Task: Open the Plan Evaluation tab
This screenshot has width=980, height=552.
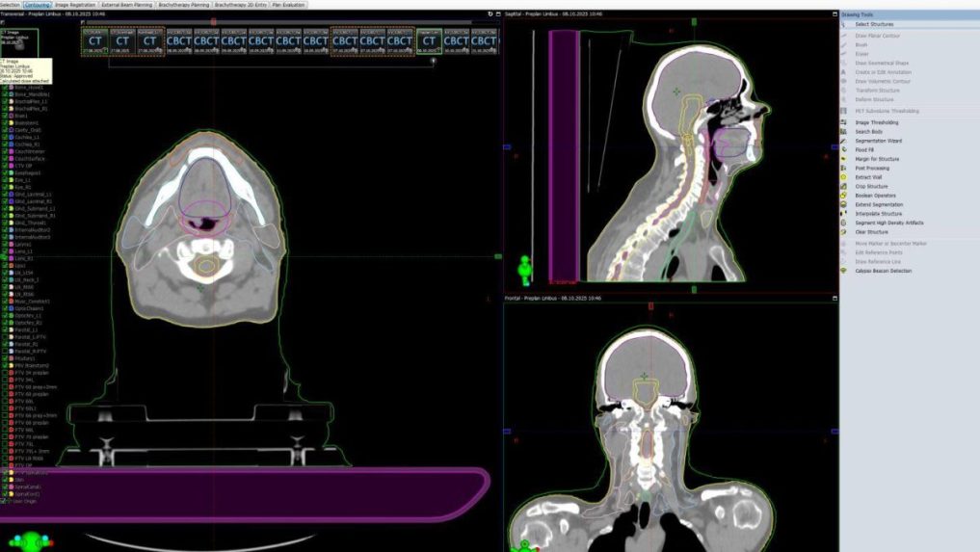Action: [x=289, y=5]
